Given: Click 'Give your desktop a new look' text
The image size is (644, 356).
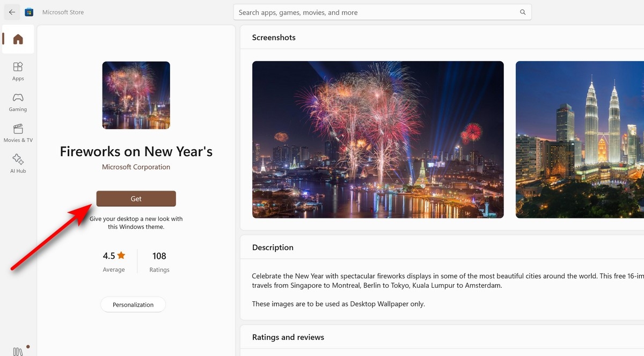Looking at the screenshot, I should pos(136,223).
